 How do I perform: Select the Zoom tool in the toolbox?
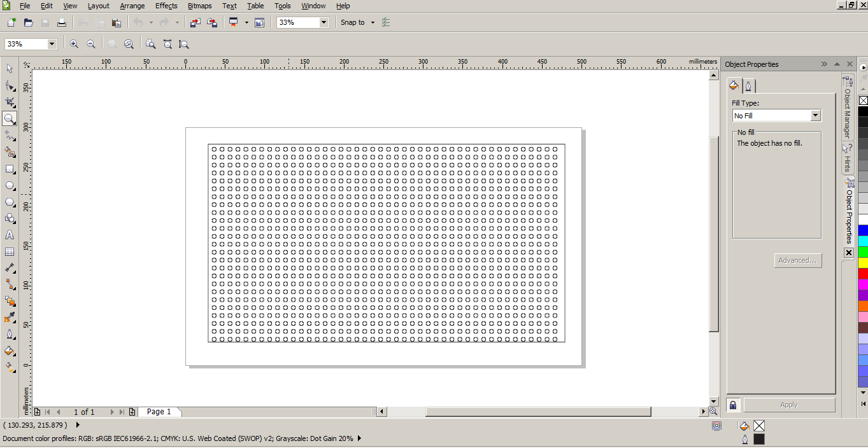[10, 118]
